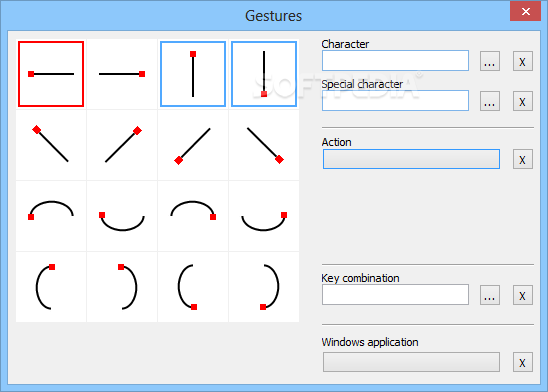Image resolution: width=548 pixels, height=392 pixels.
Task: Select downward bowl gesture starting at right end
Action: [264, 216]
